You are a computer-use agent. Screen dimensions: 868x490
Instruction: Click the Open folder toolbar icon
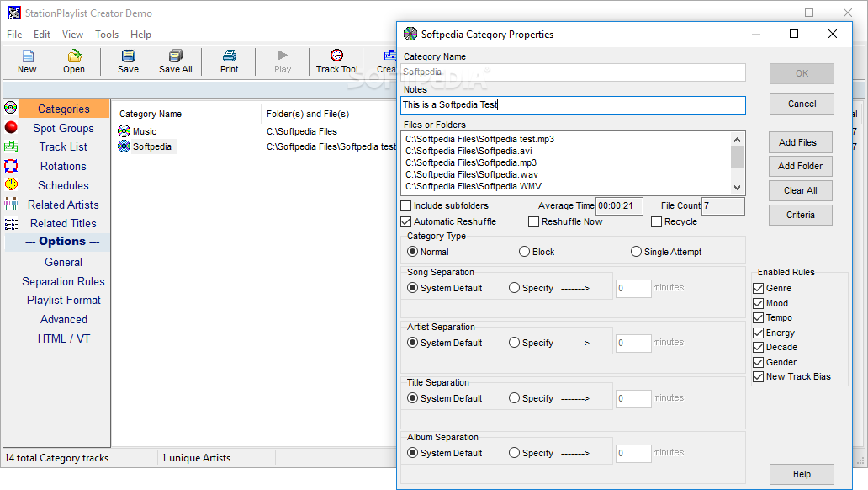coord(74,56)
